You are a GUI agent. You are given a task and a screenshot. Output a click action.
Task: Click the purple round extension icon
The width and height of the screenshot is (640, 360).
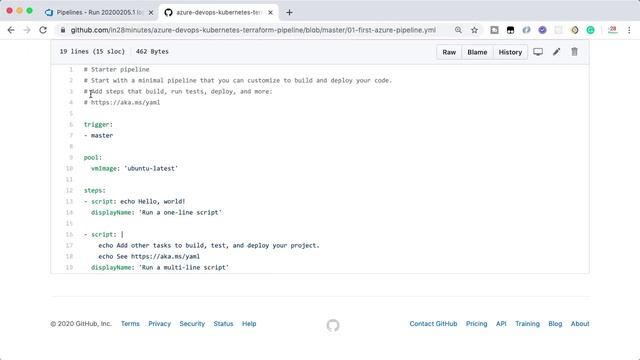tap(542, 30)
